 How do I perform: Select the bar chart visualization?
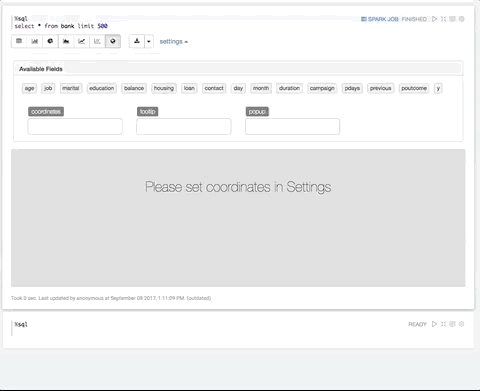pos(35,41)
